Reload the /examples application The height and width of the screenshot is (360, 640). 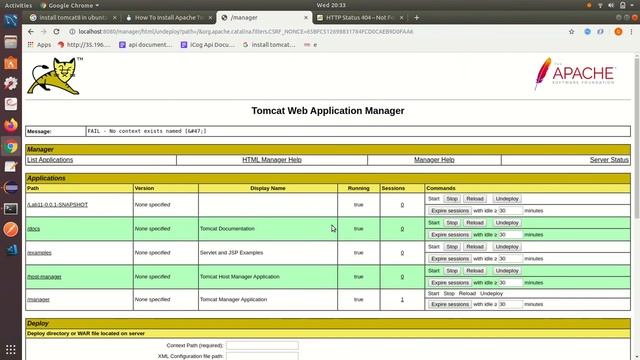[475, 247]
